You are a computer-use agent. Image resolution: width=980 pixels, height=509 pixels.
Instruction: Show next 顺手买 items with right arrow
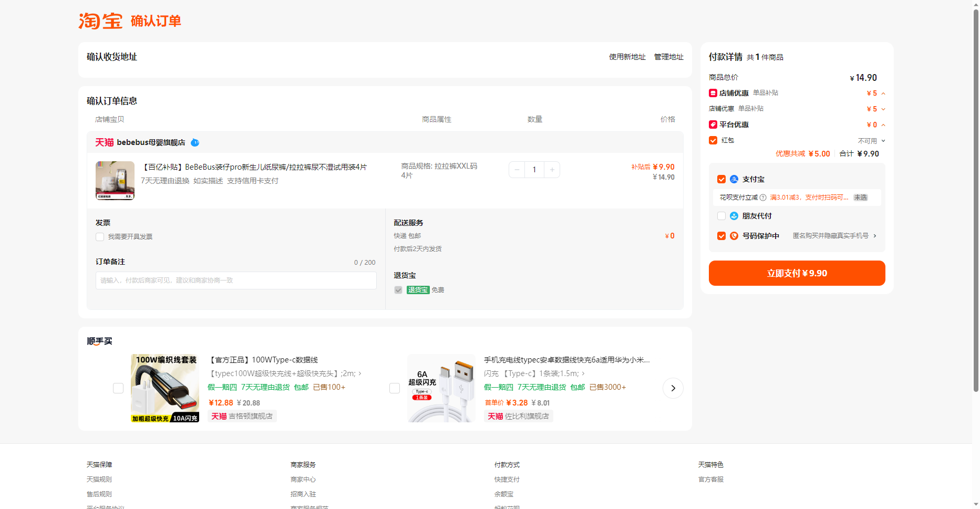[x=673, y=388]
